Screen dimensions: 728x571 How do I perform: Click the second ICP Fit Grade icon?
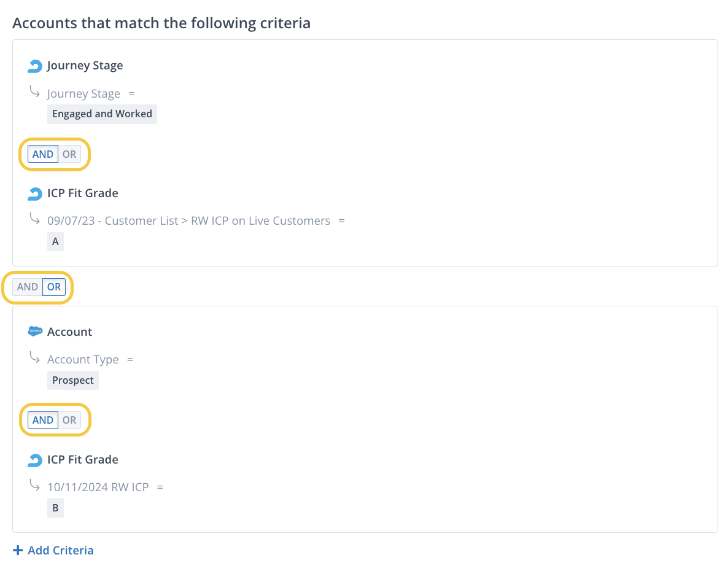pyautogui.click(x=35, y=460)
